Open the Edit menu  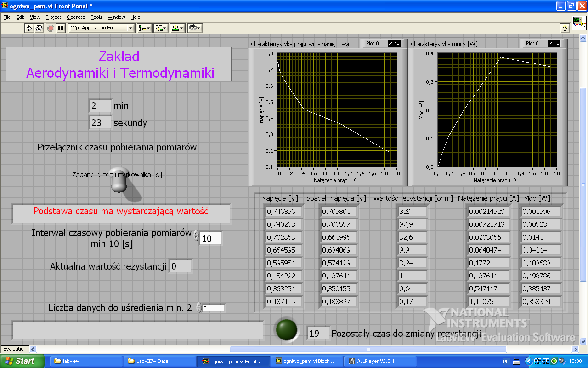pos(20,17)
